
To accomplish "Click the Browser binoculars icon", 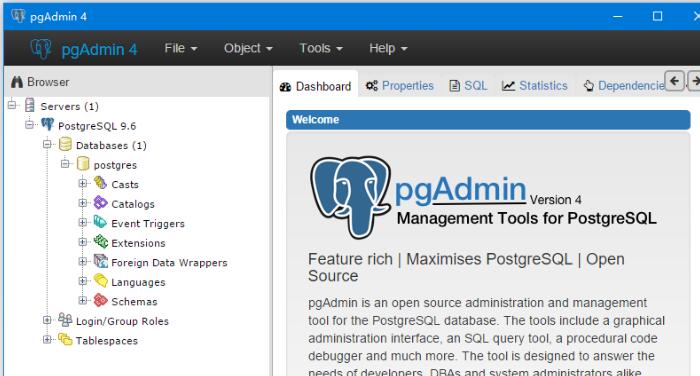I will 17,82.
